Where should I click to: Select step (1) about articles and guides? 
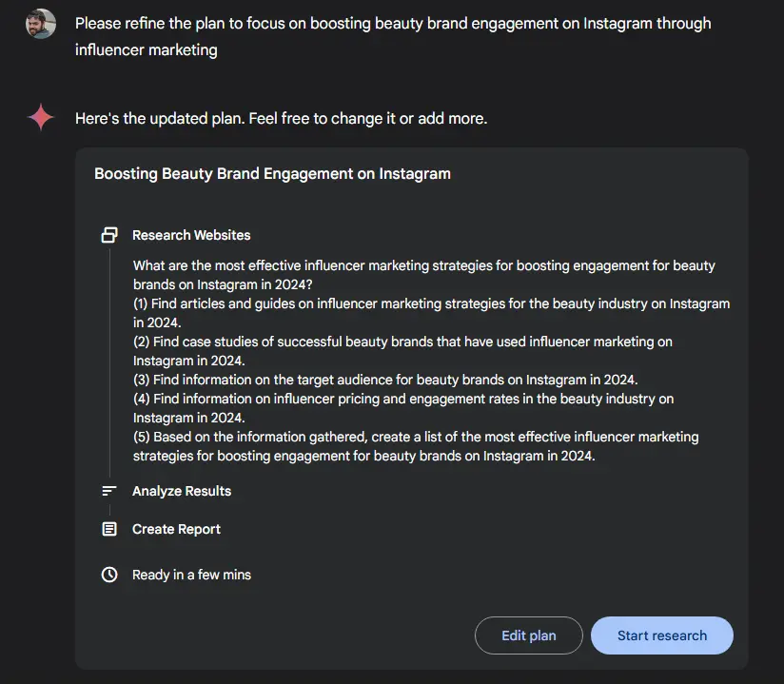431,313
